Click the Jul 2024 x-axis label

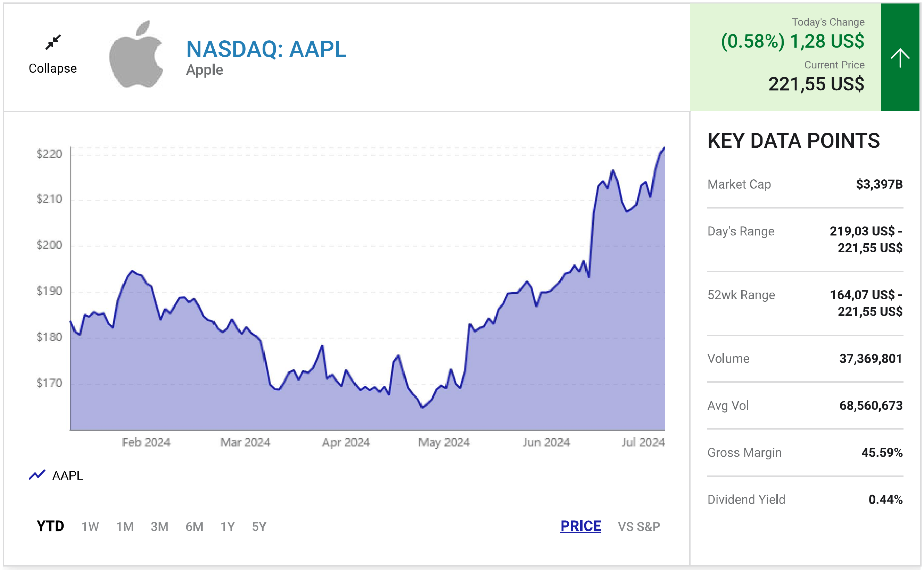(643, 442)
